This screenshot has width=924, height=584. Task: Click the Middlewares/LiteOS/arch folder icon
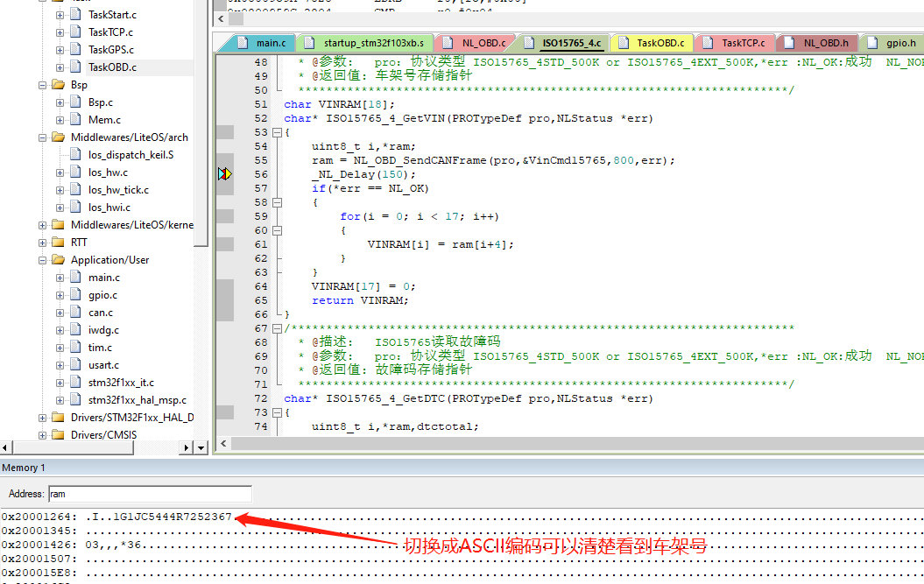tap(59, 137)
